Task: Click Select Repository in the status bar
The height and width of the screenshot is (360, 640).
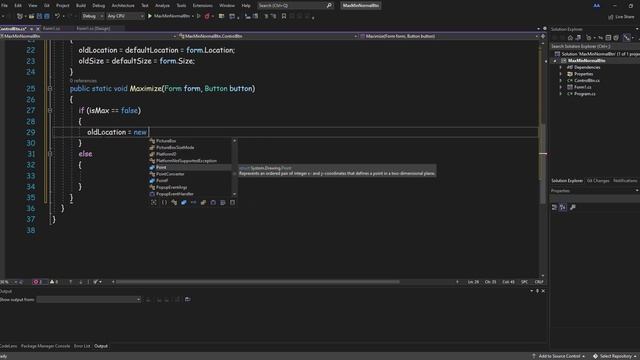Action: (616, 356)
